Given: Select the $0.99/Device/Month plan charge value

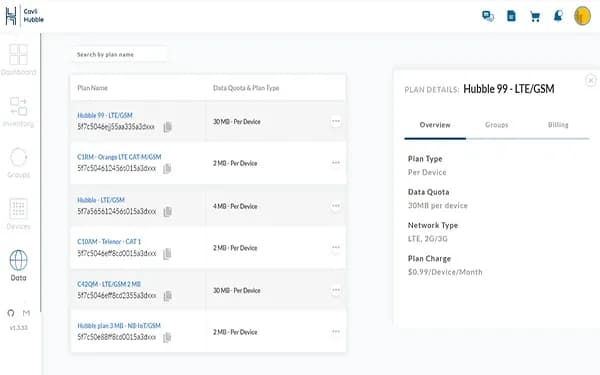Looking at the screenshot, I should pos(445,272).
